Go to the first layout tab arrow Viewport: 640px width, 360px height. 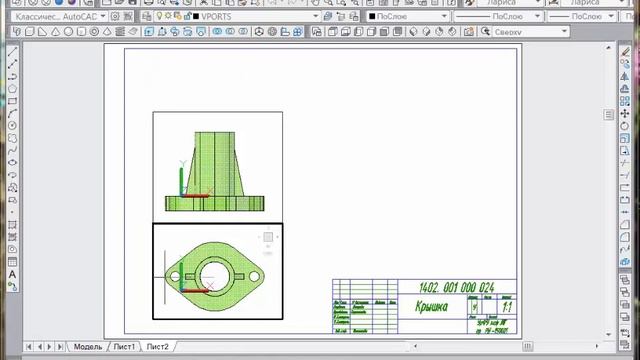tap(29, 347)
